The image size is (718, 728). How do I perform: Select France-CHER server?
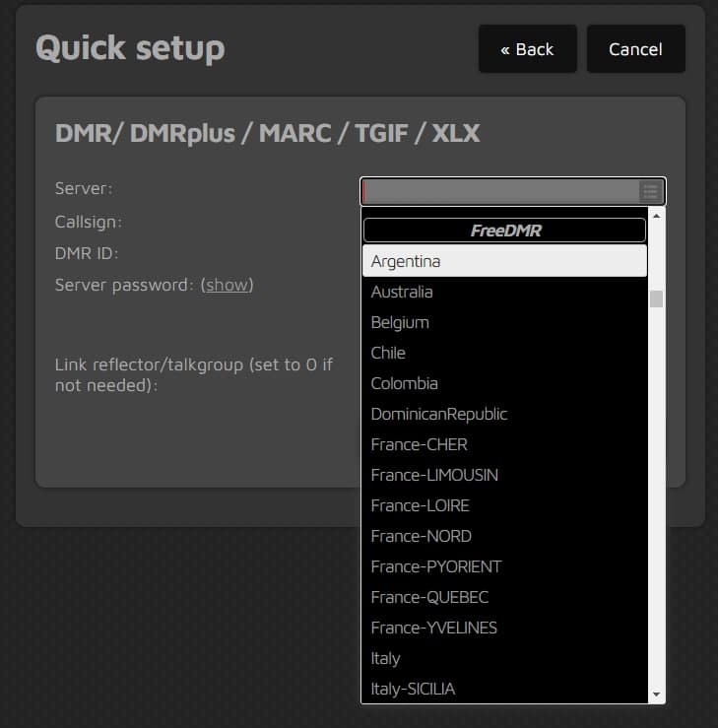point(504,445)
